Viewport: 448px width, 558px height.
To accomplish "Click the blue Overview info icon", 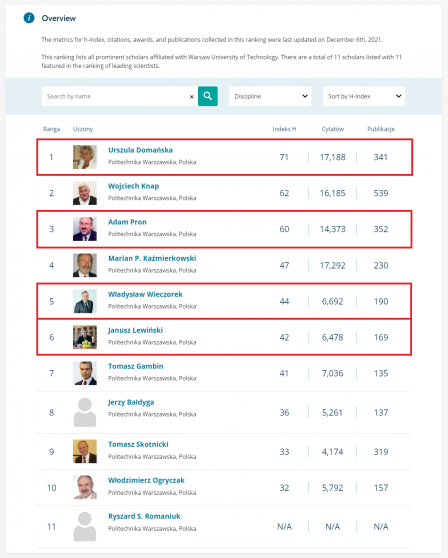I will coord(29,18).
